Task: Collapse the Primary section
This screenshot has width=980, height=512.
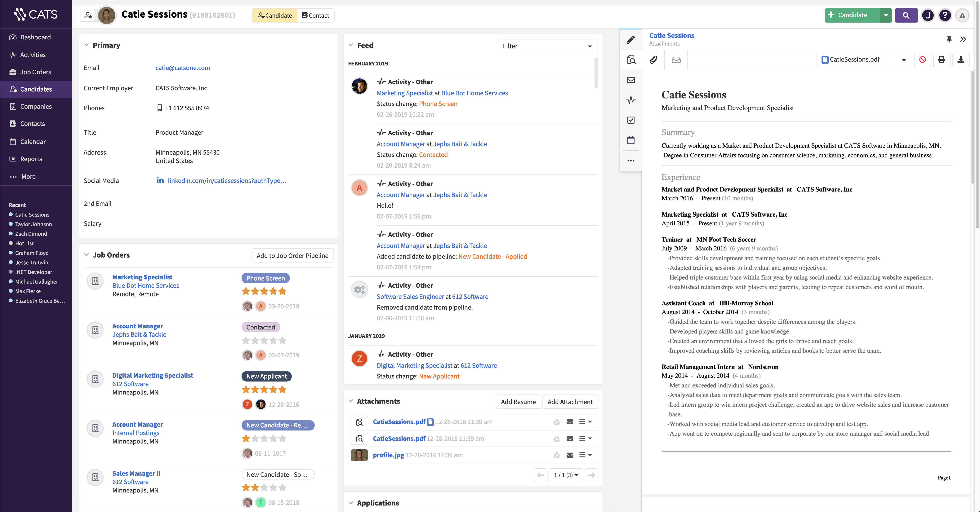Action: [x=86, y=45]
